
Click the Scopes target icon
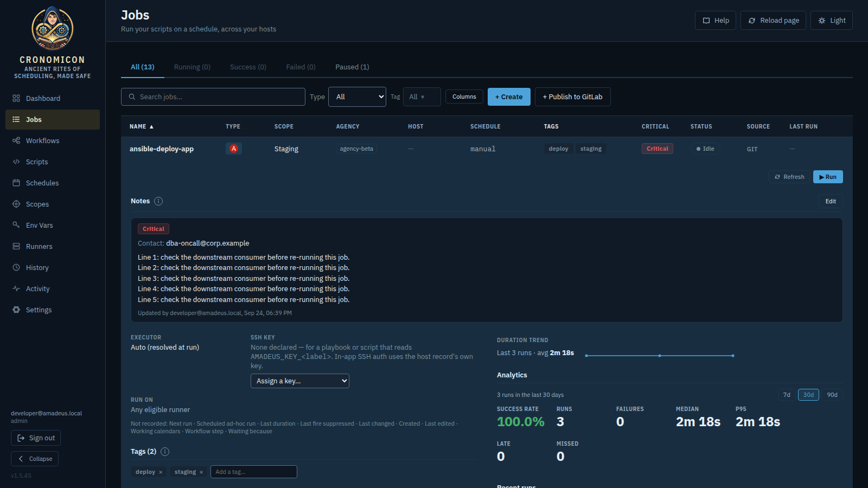(x=16, y=204)
